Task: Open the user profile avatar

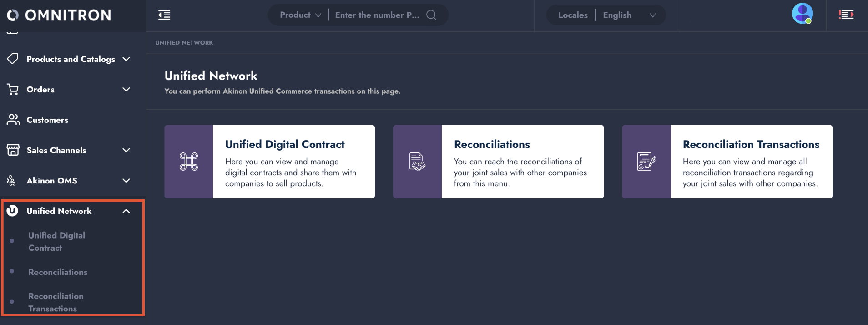Action: 802,14
